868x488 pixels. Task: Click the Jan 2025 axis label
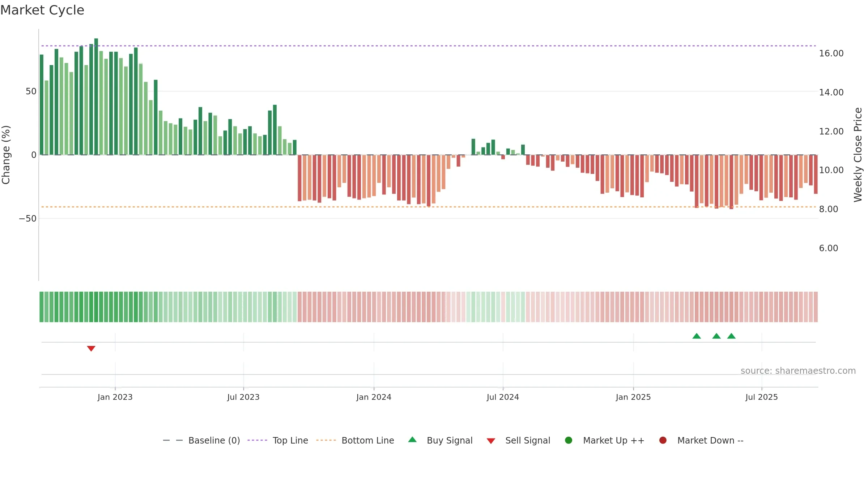tap(633, 397)
